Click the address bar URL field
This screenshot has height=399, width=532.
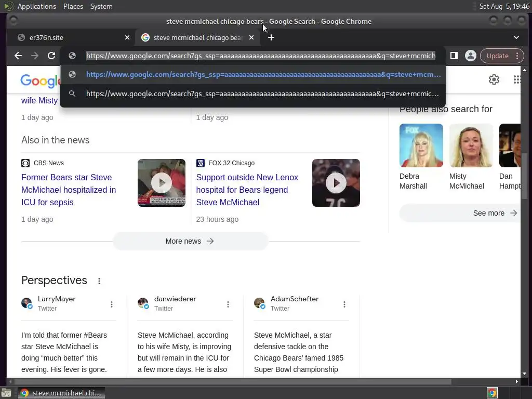261,56
